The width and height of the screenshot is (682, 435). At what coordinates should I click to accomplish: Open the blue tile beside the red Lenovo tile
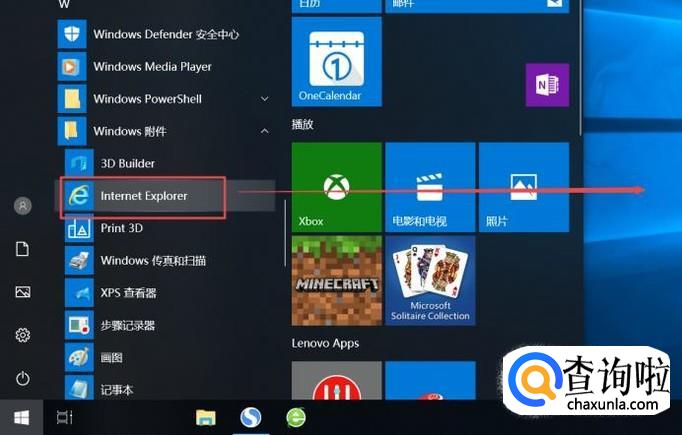click(x=430, y=381)
